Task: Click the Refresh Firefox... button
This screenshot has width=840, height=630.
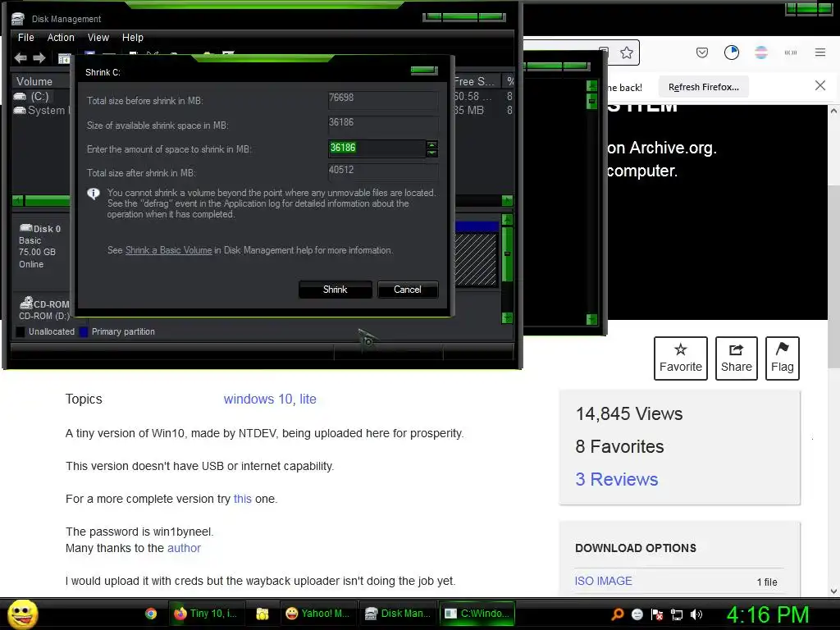Action: 703,87
